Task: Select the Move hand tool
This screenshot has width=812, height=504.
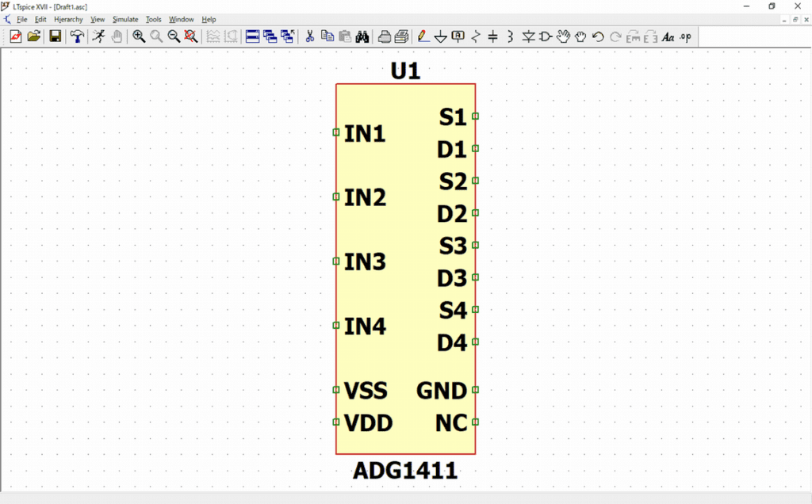Action: (563, 36)
